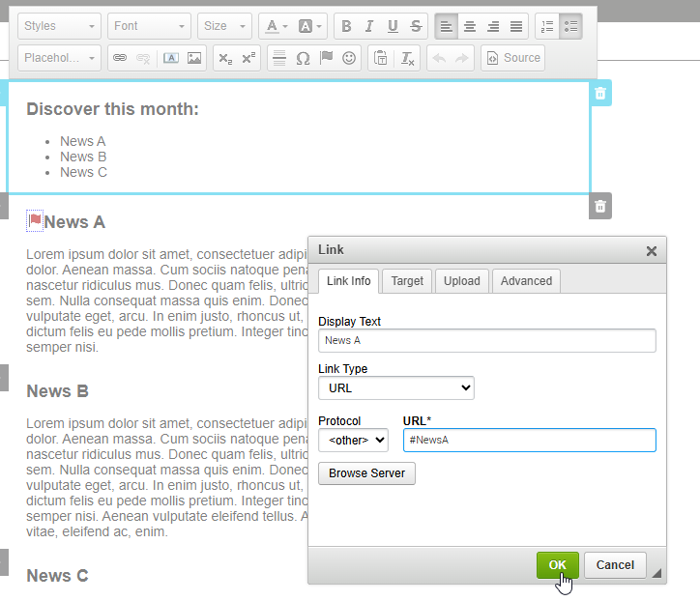The image size is (700, 601).
Task: Cancel the Link dialog
Action: tap(615, 565)
